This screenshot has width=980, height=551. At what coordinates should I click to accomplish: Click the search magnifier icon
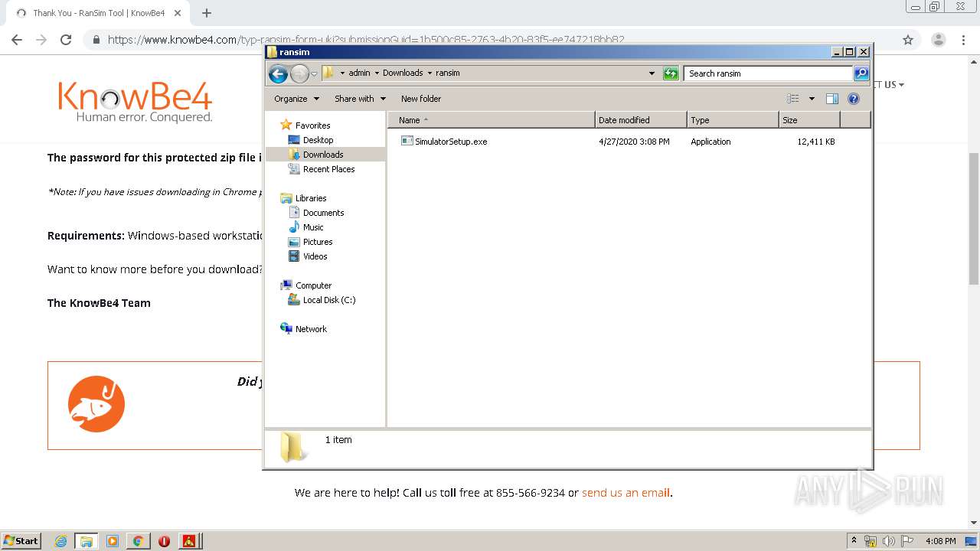pos(861,73)
